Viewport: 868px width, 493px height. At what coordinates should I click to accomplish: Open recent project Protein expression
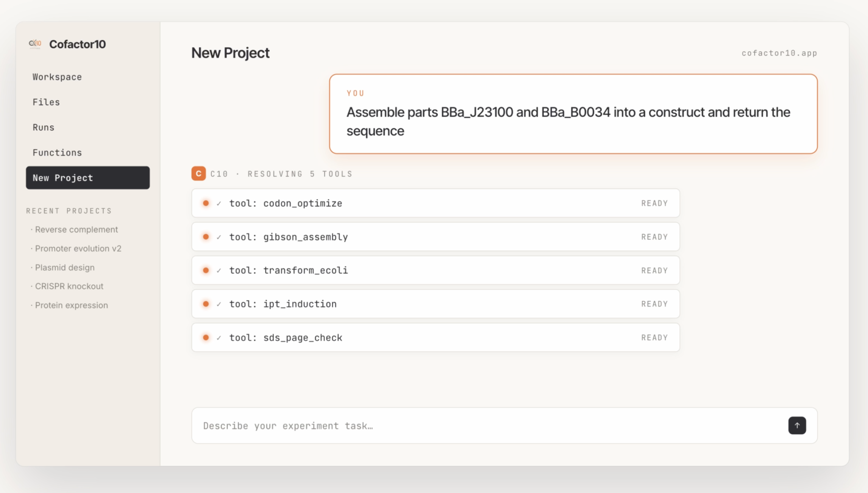(70, 305)
